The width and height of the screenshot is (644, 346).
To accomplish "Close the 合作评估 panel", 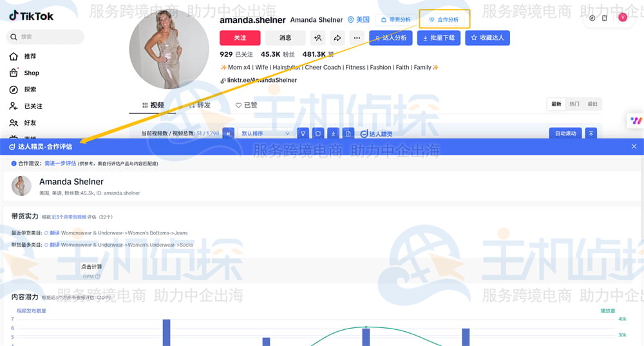I will (x=634, y=147).
